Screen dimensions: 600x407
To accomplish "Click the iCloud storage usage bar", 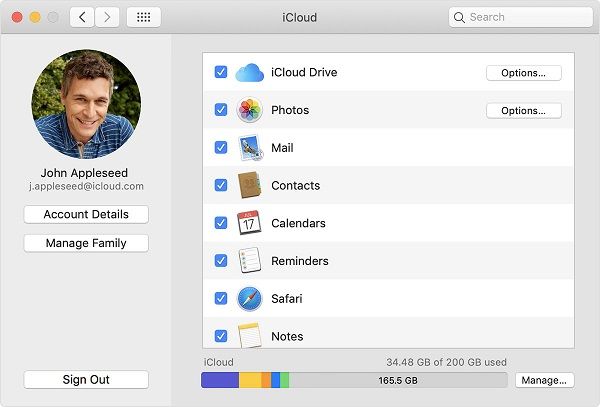I will pyautogui.click(x=355, y=380).
